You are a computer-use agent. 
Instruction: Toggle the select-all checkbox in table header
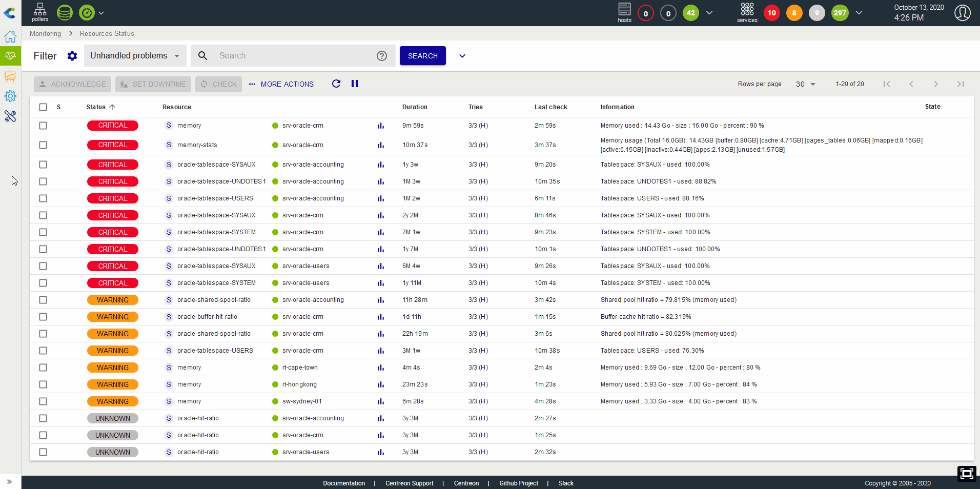click(x=43, y=107)
